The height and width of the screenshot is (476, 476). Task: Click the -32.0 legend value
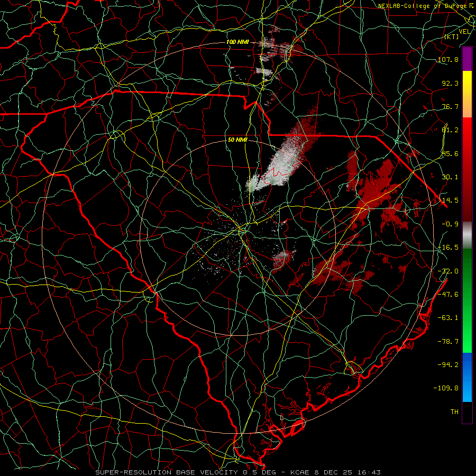[448, 271]
